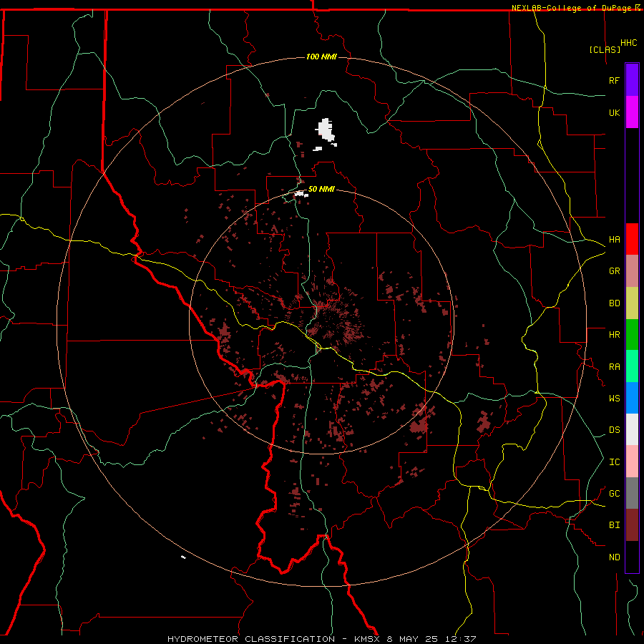This screenshot has width=644, height=644.
Task: Click the NEXLAB-College of DuPage text
Action: 571,8
